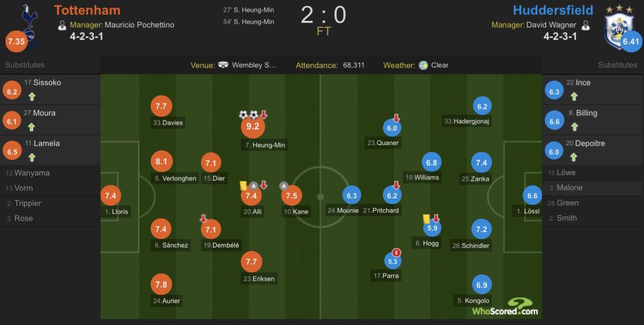Click the manager icon beside Mauricio Pochettino
The image size is (644, 325).
[x=62, y=25]
